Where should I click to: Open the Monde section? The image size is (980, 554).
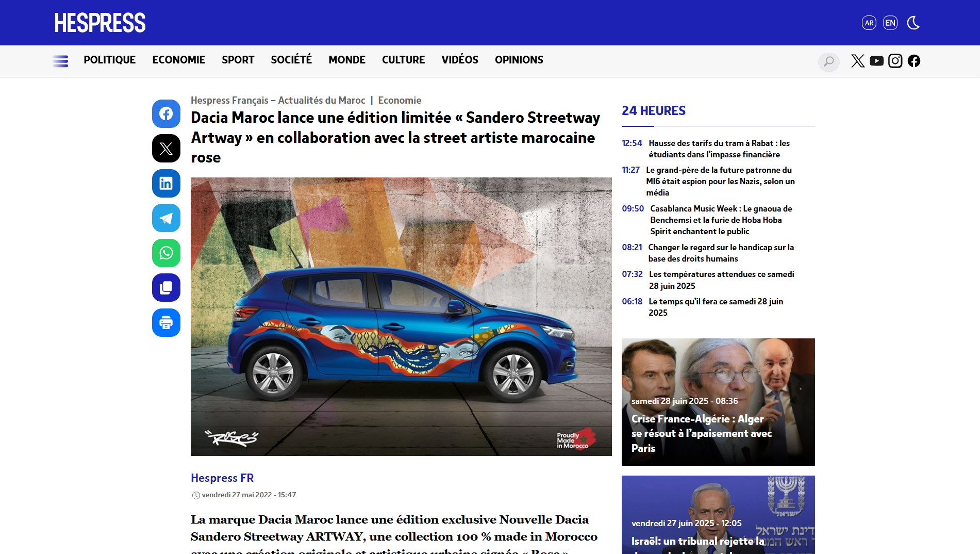(347, 60)
